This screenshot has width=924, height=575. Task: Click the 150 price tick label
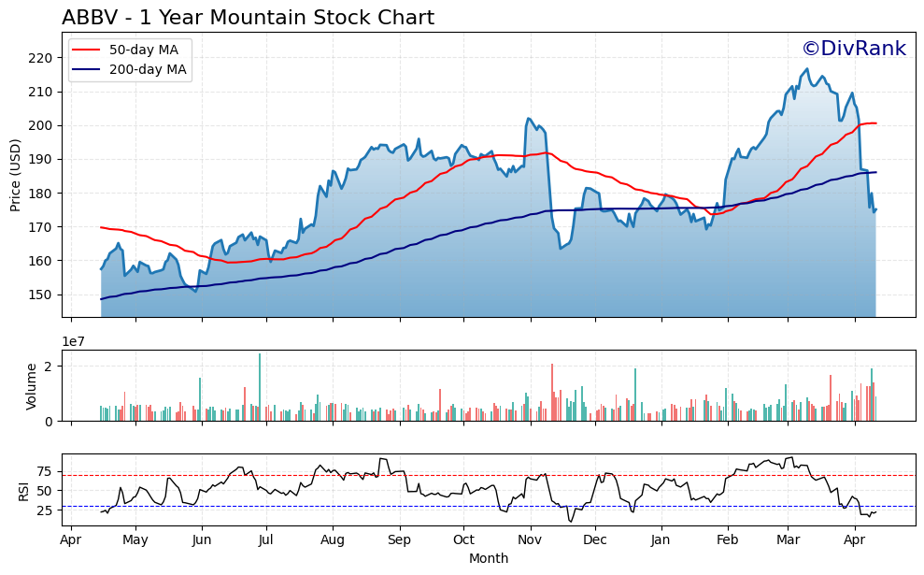(41, 295)
